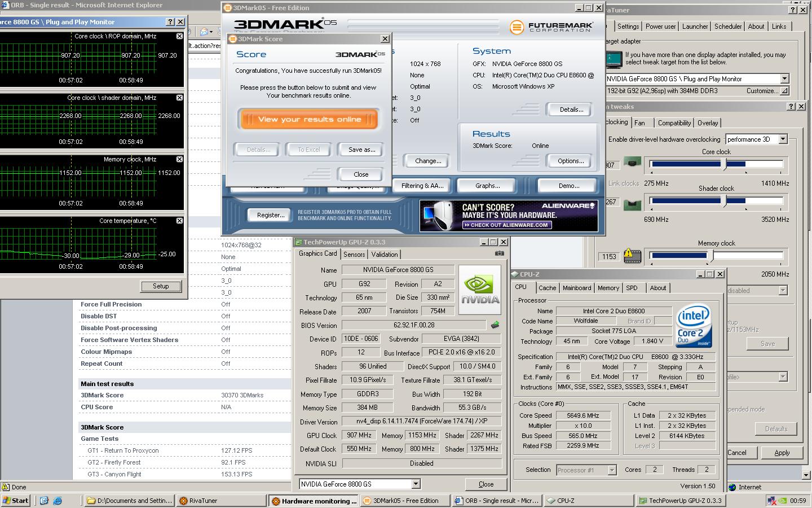
Task: Click the Intel Core 2 Duo logo in CPU-Z
Action: pyautogui.click(x=694, y=327)
